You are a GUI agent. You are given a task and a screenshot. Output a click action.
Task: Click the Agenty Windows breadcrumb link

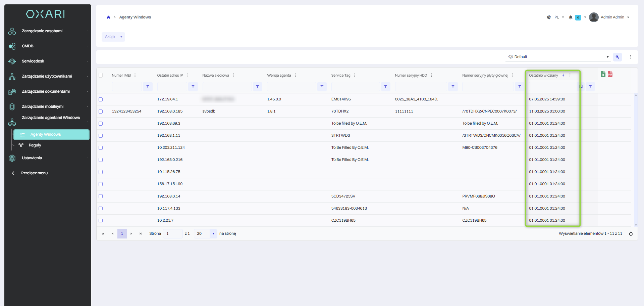point(135,17)
